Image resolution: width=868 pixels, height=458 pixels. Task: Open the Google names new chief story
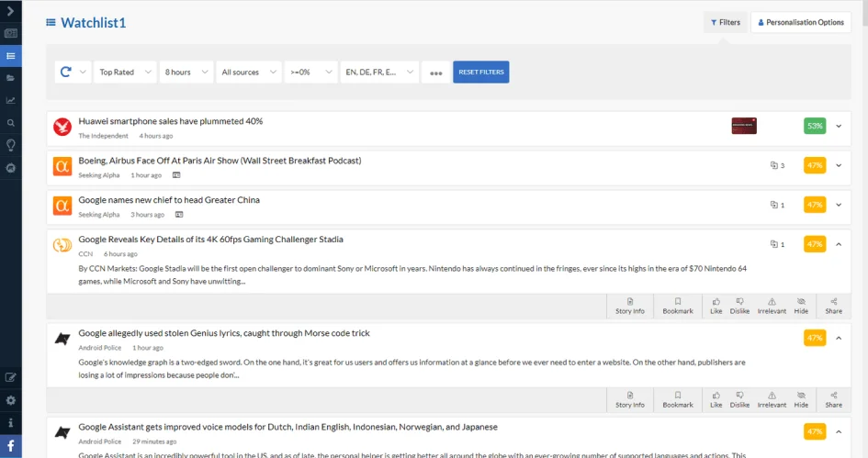(169, 200)
